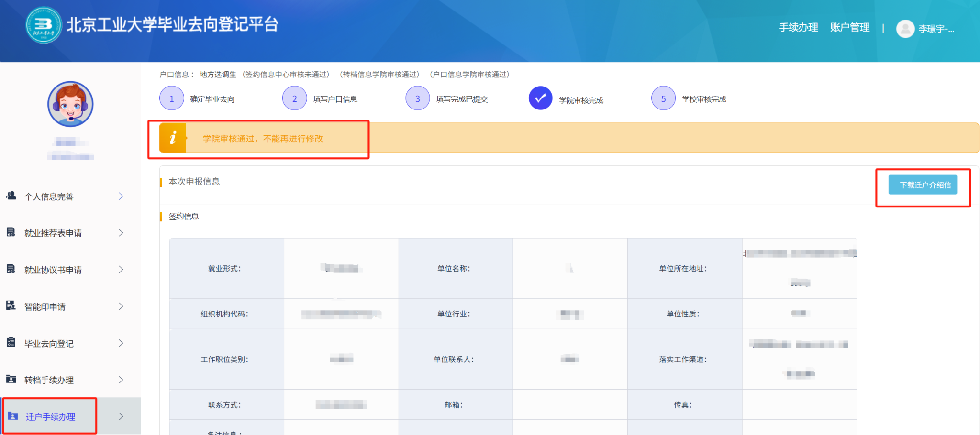Expand the 就业协议书申请 chevron arrow
Screen dimensions: 980x435
point(121,270)
